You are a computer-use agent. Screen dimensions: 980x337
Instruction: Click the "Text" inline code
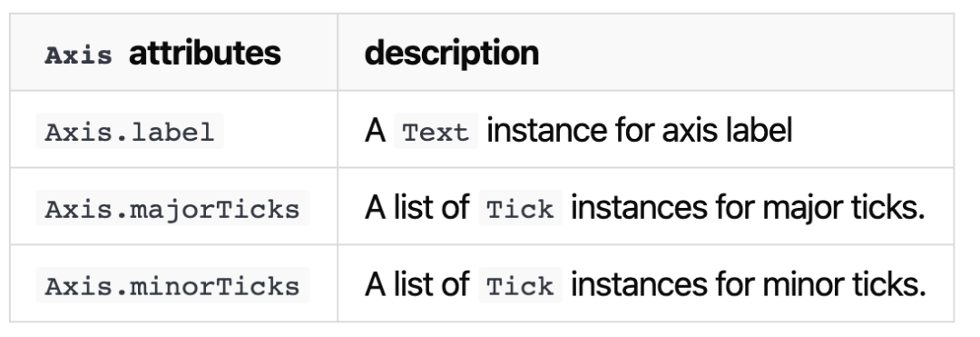coord(436,132)
